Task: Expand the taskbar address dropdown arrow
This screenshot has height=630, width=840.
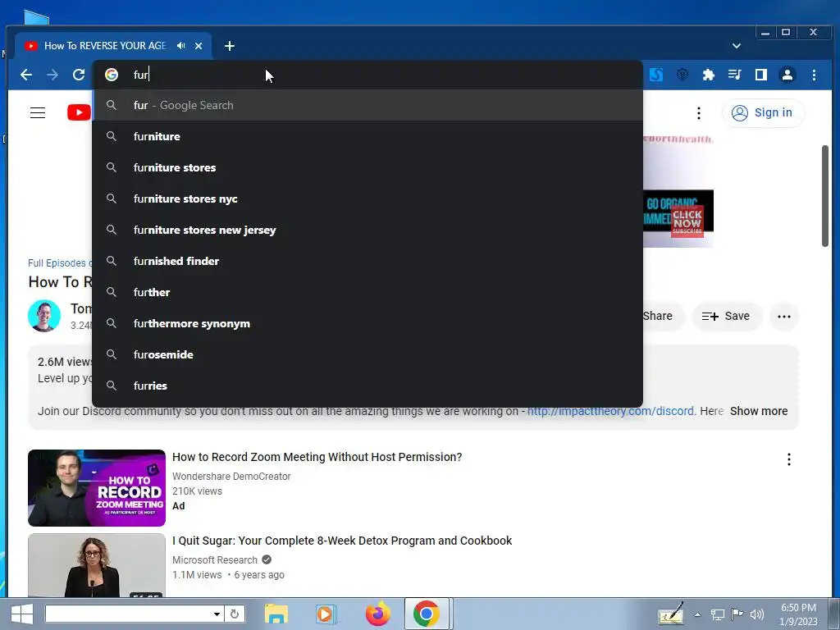Action: click(x=217, y=614)
